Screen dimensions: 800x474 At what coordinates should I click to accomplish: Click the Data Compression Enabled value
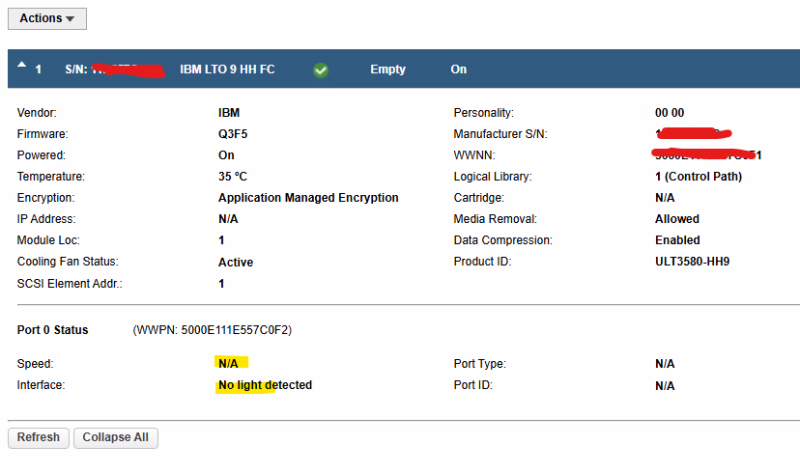click(677, 240)
